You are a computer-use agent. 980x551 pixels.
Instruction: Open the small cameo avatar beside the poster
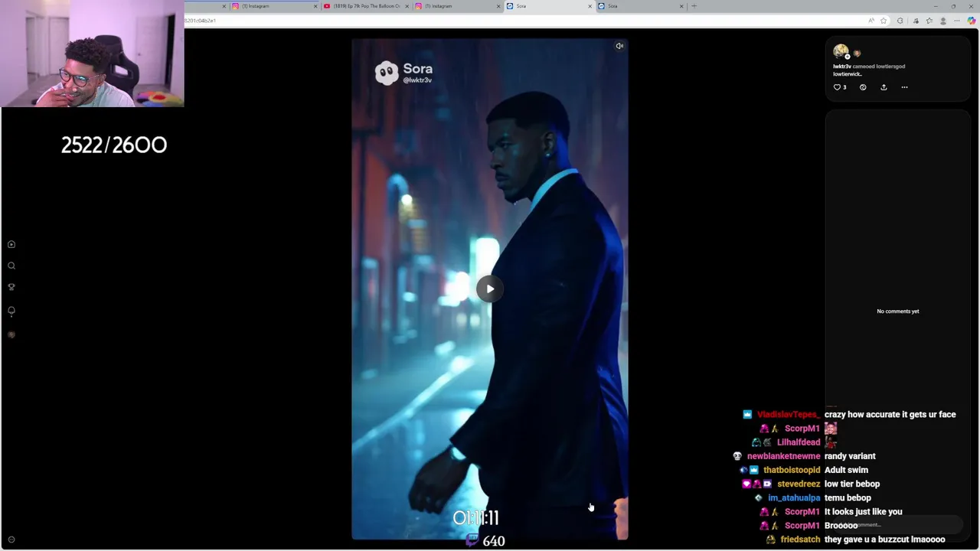coord(857,53)
